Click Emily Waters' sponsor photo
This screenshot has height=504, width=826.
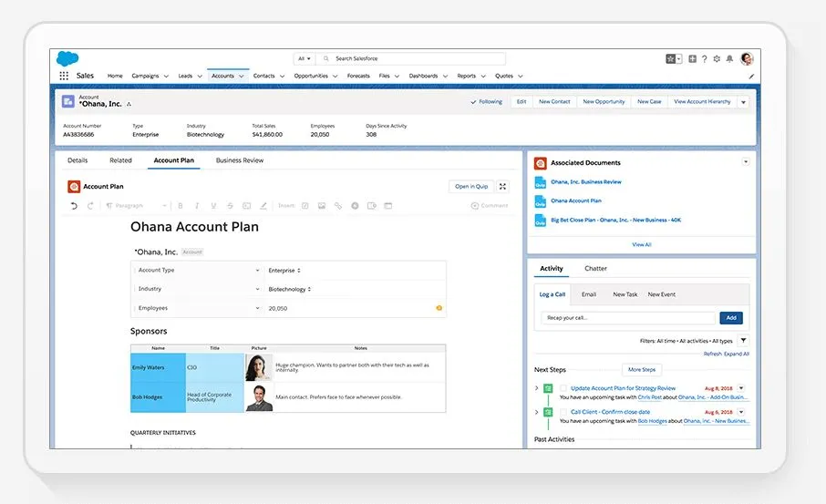(259, 367)
